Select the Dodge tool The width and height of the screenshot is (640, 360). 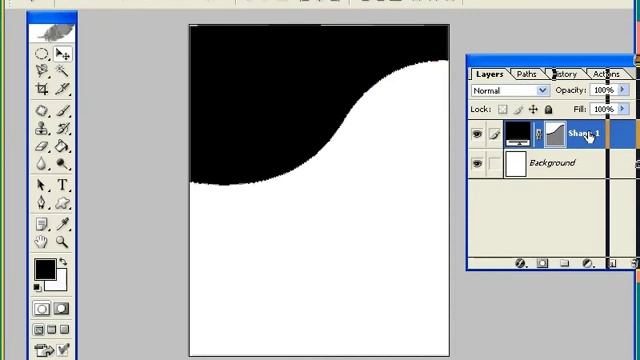[x=62, y=163]
